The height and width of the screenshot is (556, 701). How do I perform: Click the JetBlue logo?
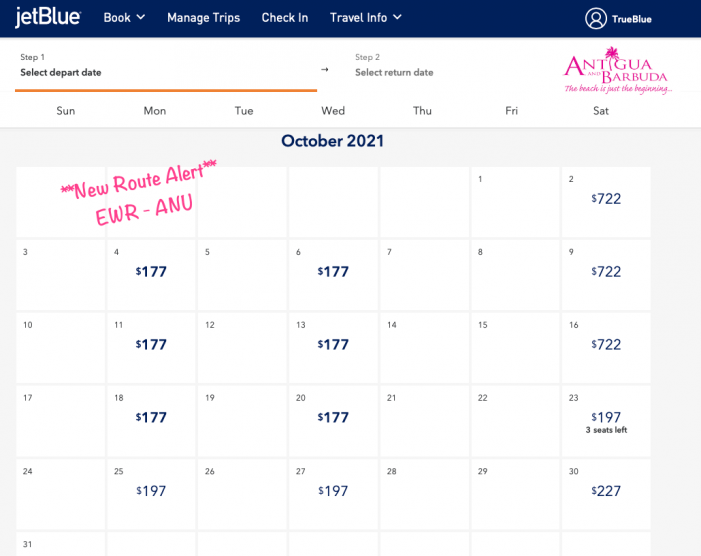tap(47, 17)
